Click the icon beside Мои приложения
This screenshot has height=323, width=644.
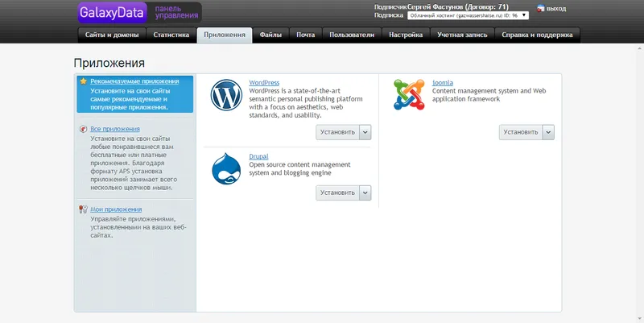(x=84, y=209)
